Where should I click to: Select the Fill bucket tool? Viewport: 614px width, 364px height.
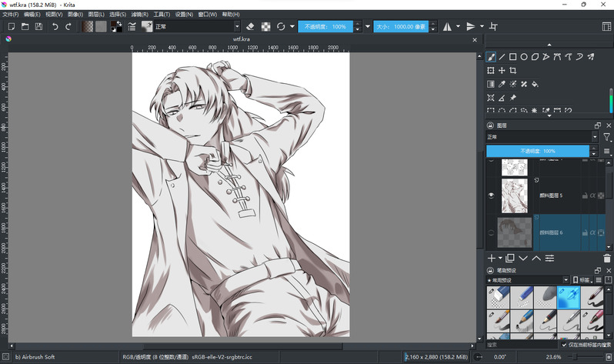pyautogui.click(x=535, y=84)
